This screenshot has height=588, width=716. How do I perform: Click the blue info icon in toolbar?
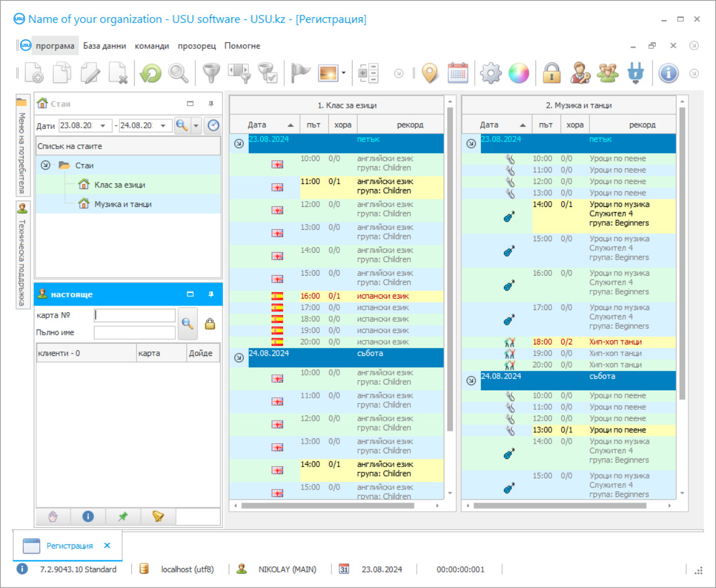tap(668, 73)
